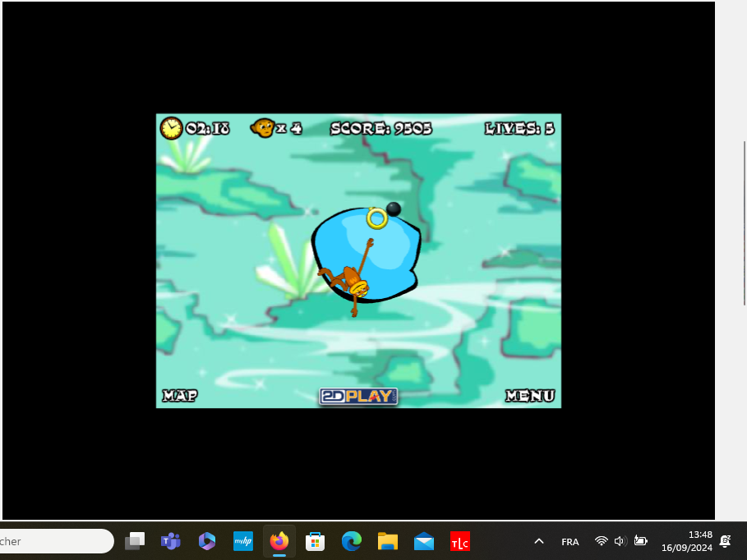Click the MAP button in the game
Screen dimensions: 747x560
pyautogui.click(x=179, y=396)
